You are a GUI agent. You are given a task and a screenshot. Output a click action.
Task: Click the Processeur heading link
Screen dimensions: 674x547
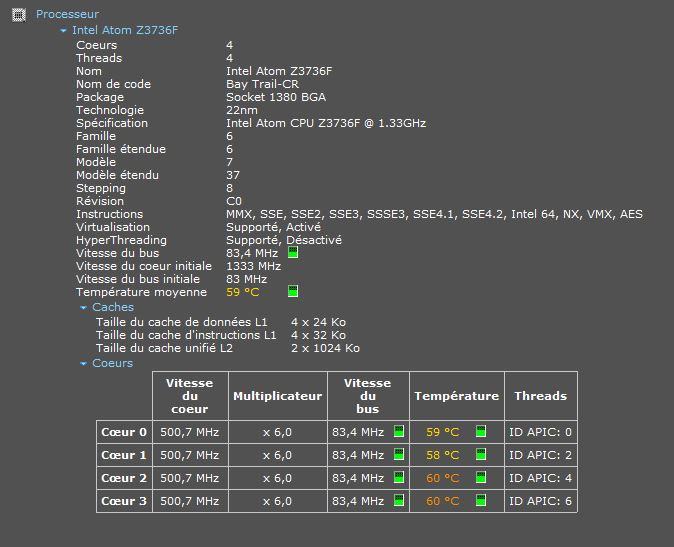coord(67,14)
